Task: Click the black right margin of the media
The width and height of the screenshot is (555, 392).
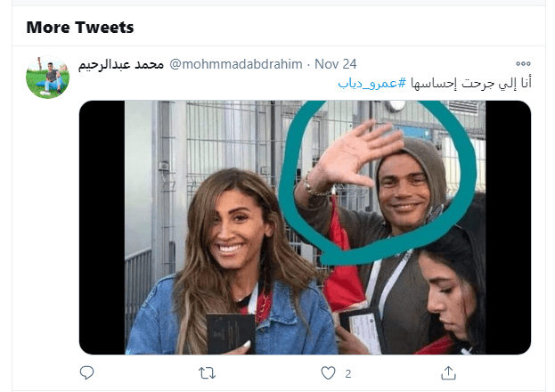Action: point(508,227)
